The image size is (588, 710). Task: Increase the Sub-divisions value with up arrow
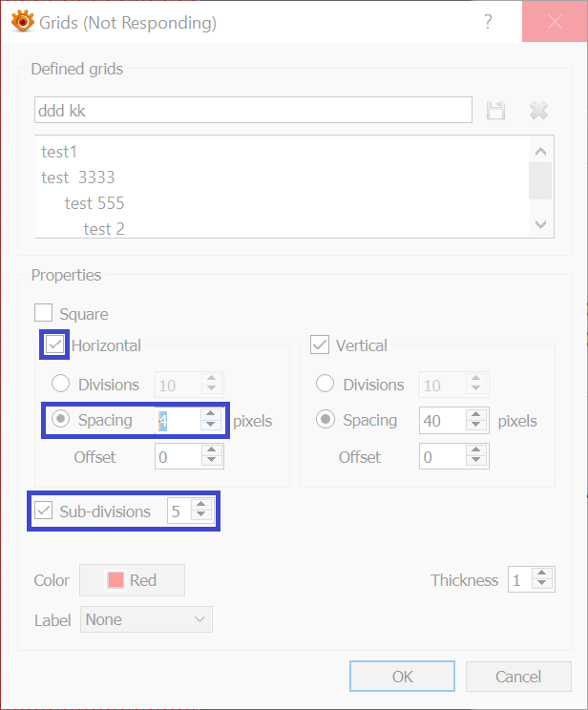(x=200, y=506)
